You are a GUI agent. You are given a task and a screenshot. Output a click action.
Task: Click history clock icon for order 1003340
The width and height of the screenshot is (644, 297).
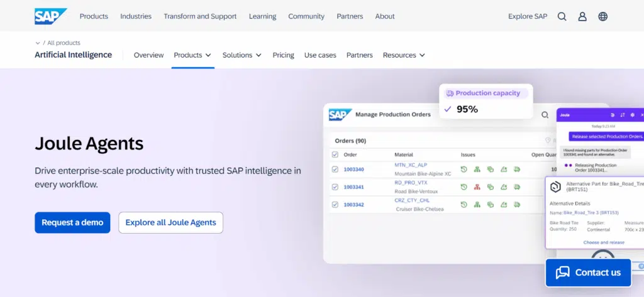click(x=464, y=169)
